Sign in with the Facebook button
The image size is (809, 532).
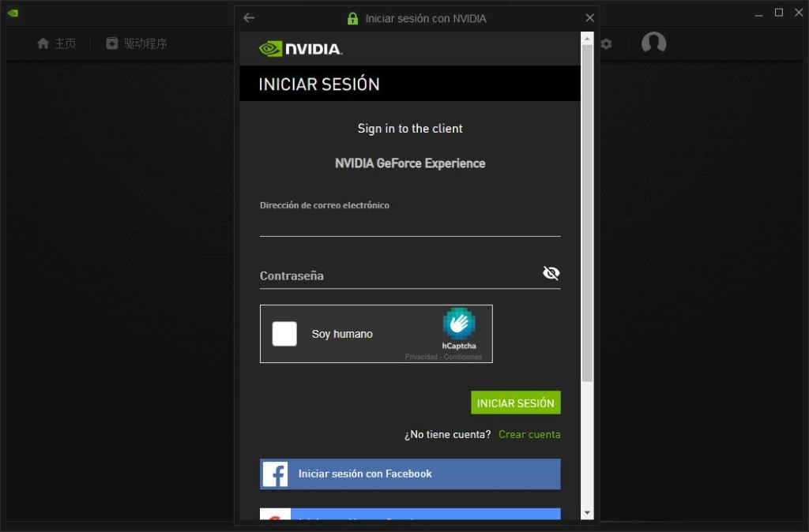tap(410, 474)
